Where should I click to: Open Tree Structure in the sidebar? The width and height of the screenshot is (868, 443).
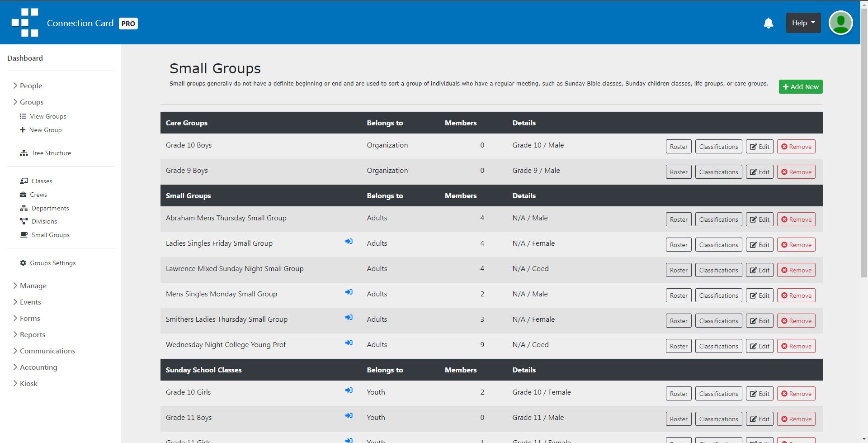point(45,153)
